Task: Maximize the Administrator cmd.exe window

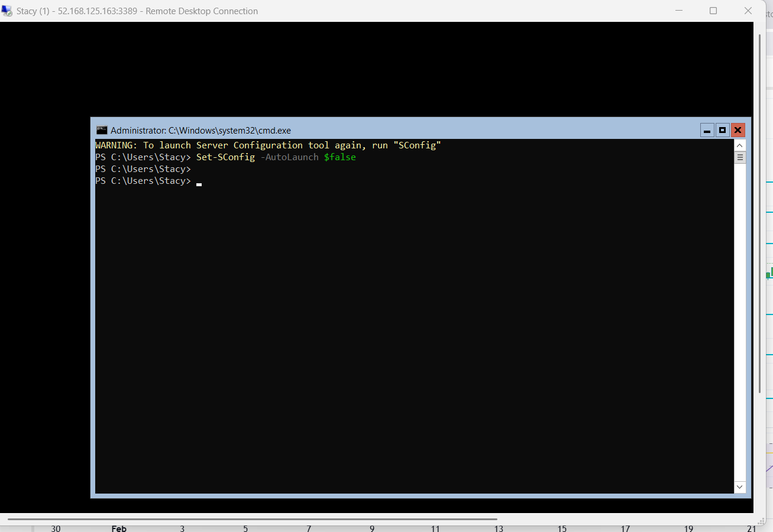Action: click(x=722, y=130)
